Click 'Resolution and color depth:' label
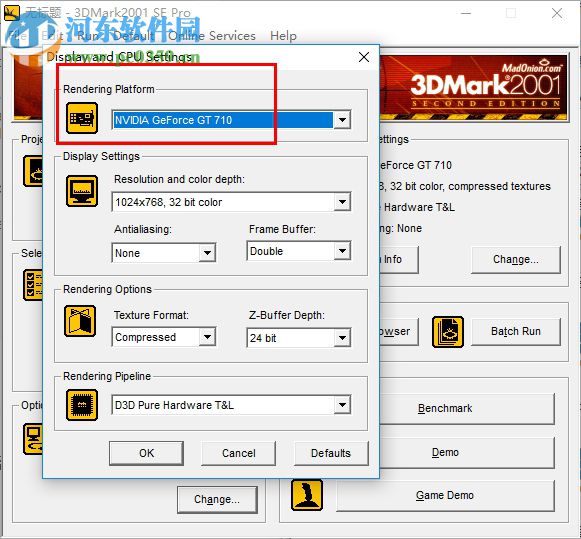 coord(179,179)
